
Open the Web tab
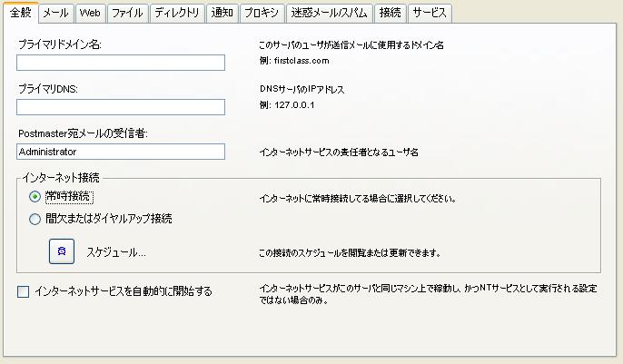tap(90, 13)
